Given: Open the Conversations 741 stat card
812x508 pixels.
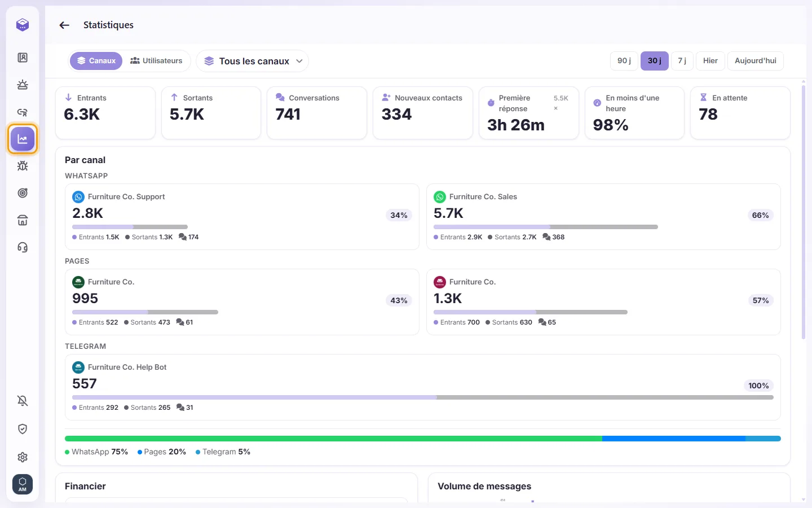Looking at the screenshot, I should tap(317, 113).
